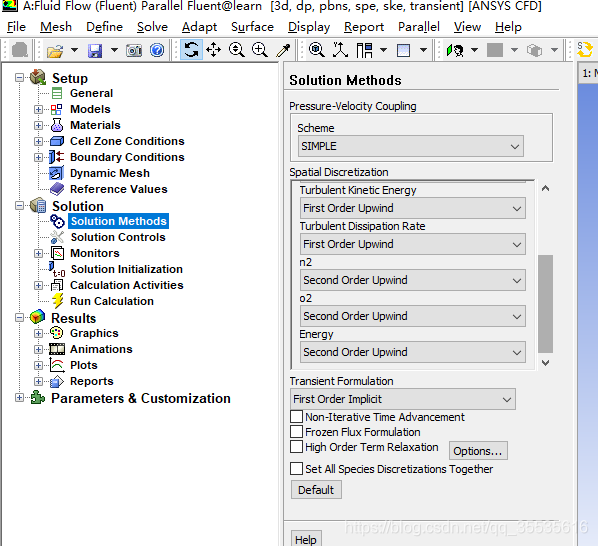This screenshot has width=598, height=546.
Task: Open the o2 discretization dropdown
Action: point(413,316)
